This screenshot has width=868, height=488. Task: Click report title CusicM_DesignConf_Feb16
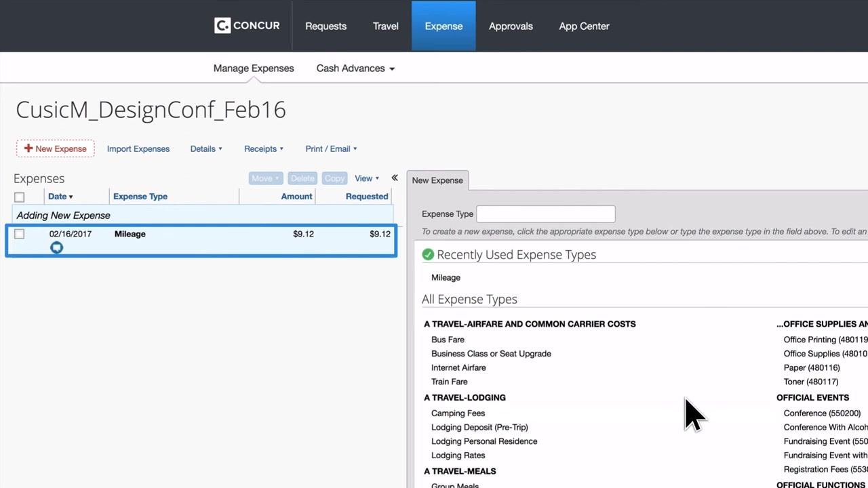[x=151, y=110]
